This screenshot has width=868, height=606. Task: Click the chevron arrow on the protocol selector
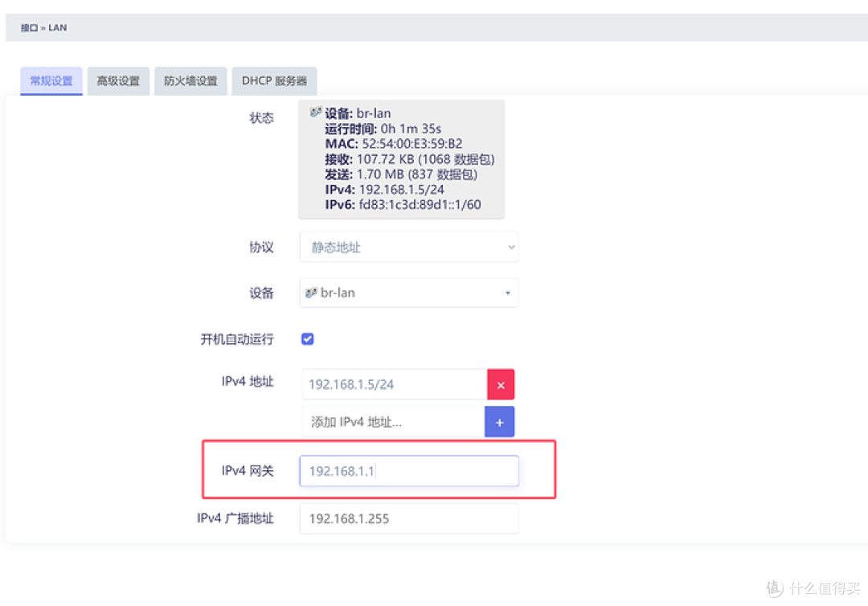coord(511,247)
